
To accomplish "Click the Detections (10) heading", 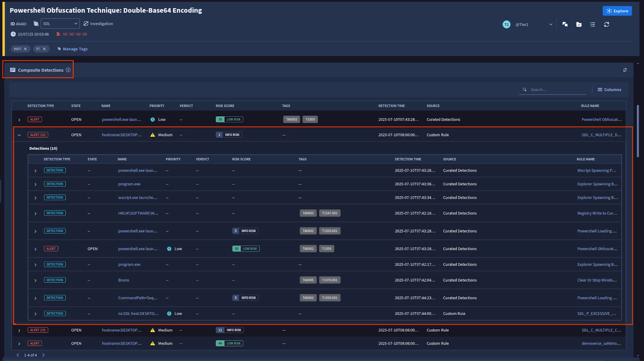I will pyautogui.click(x=43, y=149).
